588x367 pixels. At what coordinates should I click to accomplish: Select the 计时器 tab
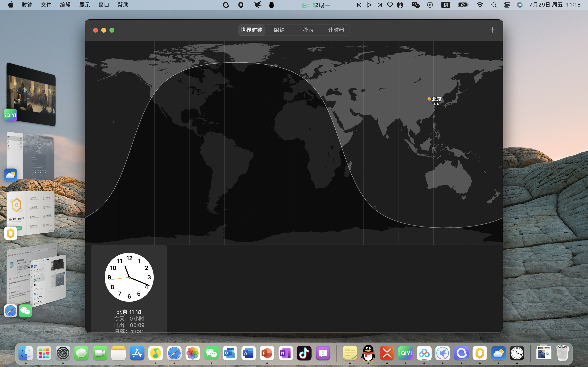[x=336, y=30]
